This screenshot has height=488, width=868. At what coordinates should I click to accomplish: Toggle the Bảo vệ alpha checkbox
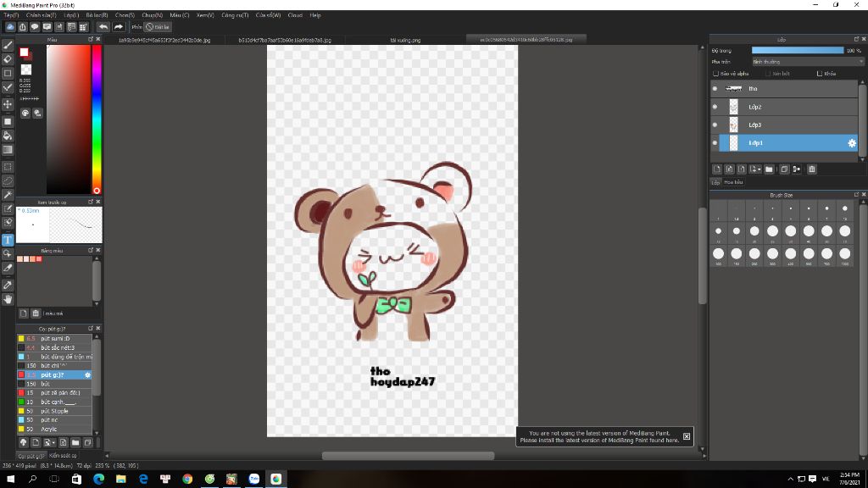[715, 74]
